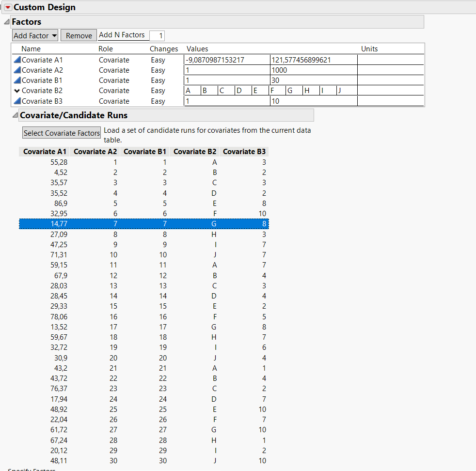Viewport: 476px width, 471px height.
Task: Click the Easy changes cell for Covariate B1
Action: pyautogui.click(x=158, y=80)
